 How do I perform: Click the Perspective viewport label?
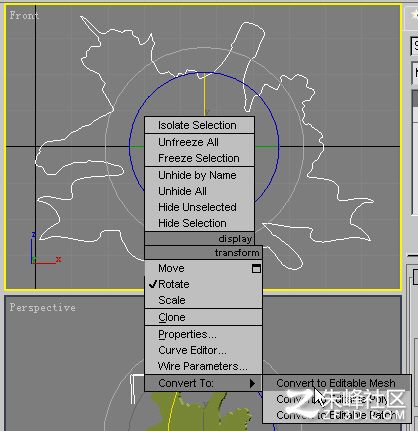[x=42, y=307]
